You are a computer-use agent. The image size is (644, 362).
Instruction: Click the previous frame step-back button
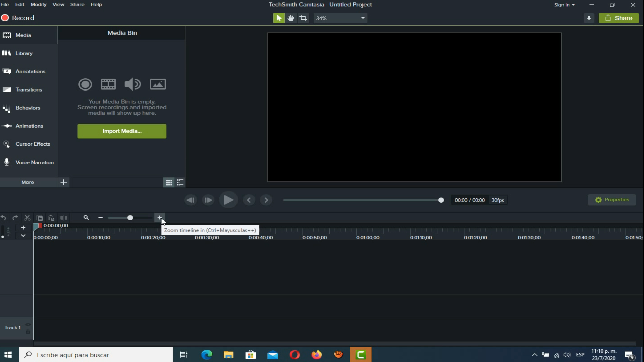point(191,200)
